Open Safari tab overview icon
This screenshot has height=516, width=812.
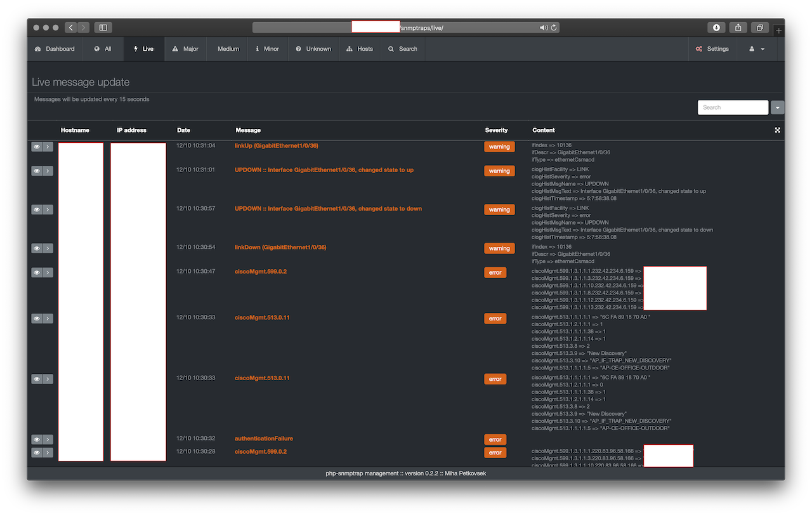click(x=759, y=28)
